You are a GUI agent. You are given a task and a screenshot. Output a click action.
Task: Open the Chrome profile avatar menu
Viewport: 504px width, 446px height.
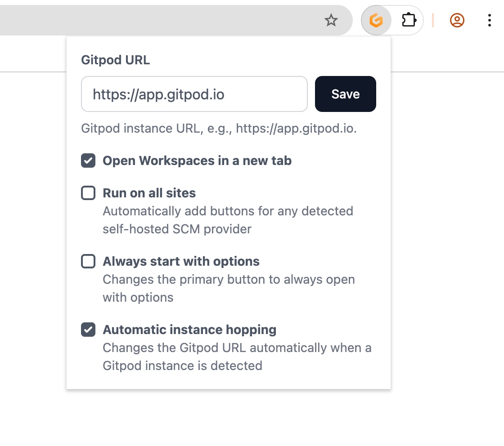(457, 21)
